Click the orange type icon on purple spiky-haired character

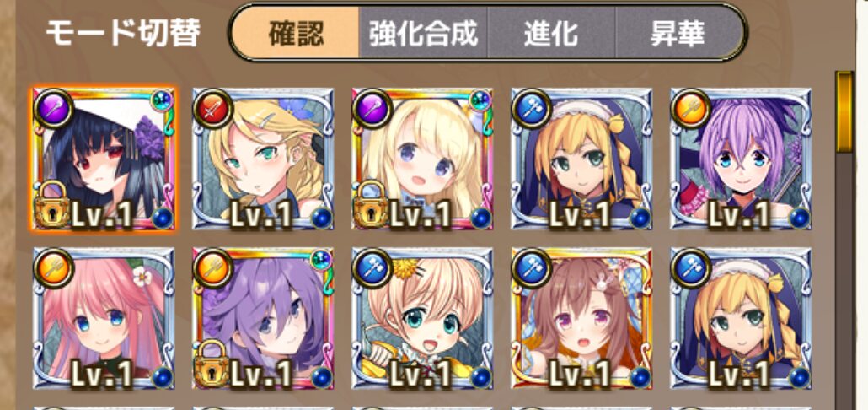tap(691, 109)
